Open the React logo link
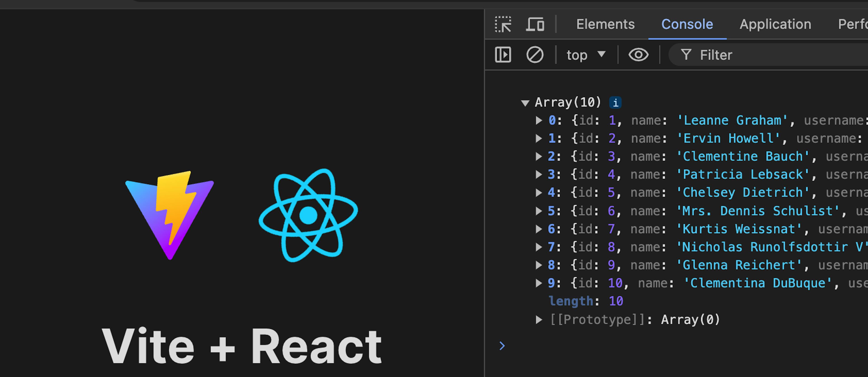 point(308,215)
